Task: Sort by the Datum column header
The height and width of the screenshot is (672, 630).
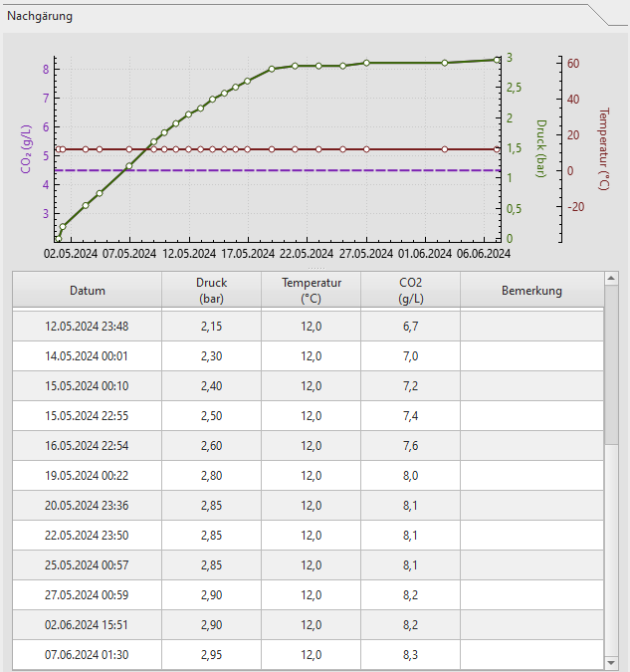Action: pos(88,291)
